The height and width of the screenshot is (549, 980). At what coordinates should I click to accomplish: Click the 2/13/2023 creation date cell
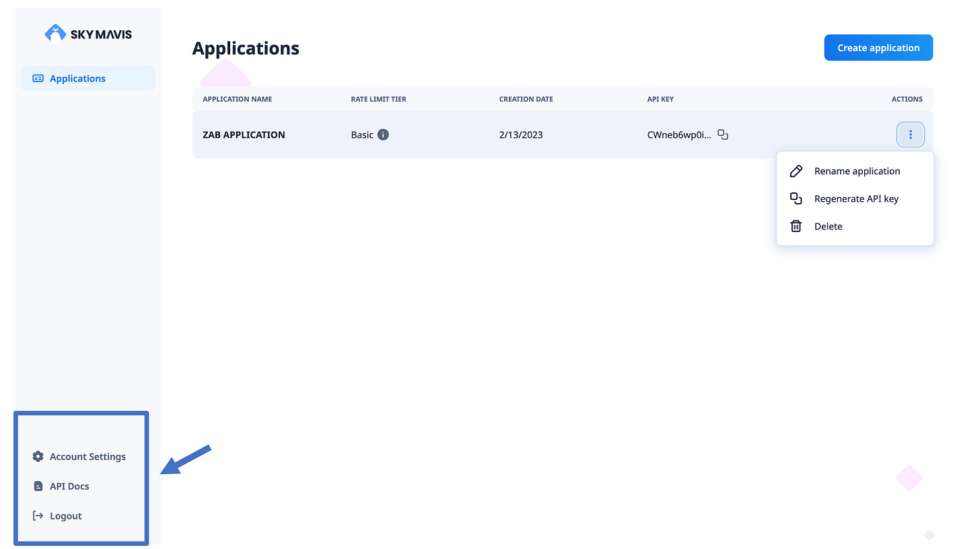521,135
